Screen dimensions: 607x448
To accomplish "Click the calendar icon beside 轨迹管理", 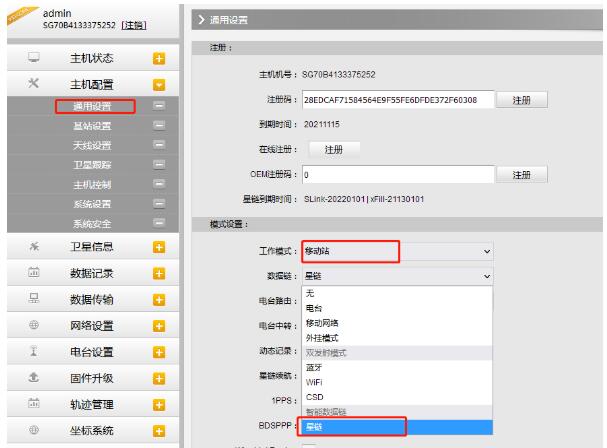I will click(34, 403).
